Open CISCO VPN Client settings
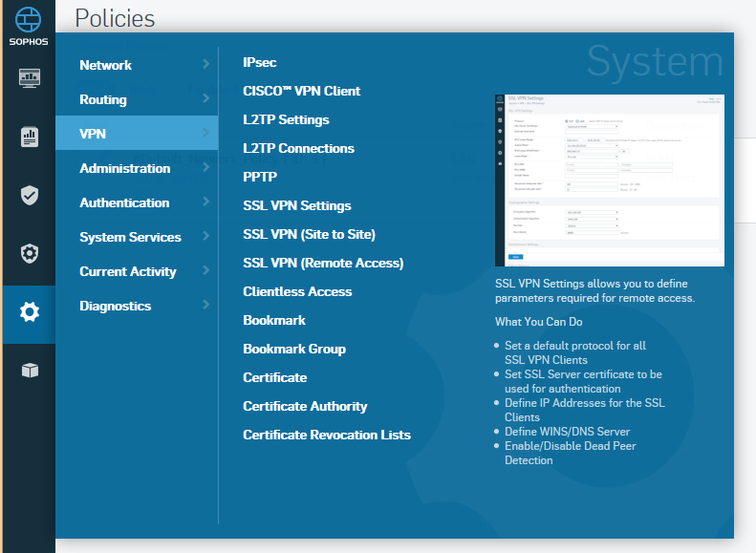Screen dimensions: 756x553 301,91
